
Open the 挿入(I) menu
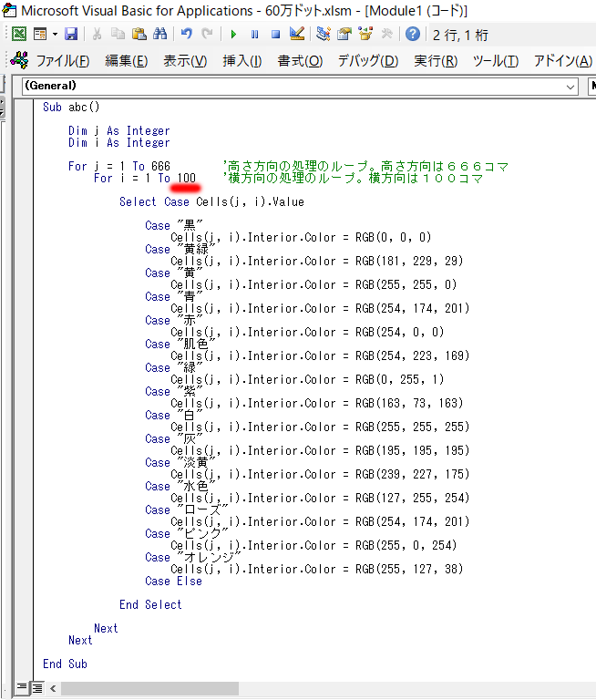pos(242,61)
